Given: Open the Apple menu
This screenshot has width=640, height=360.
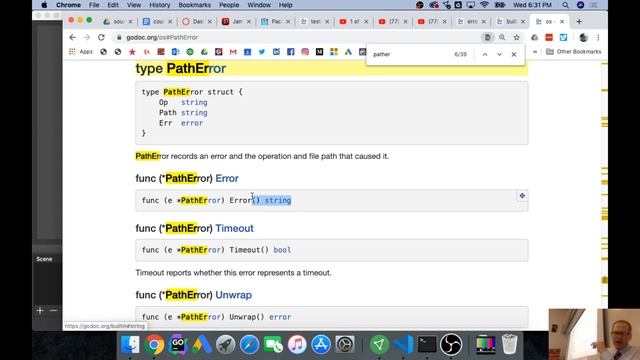Looking at the screenshot, I should [x=44, y=5].
